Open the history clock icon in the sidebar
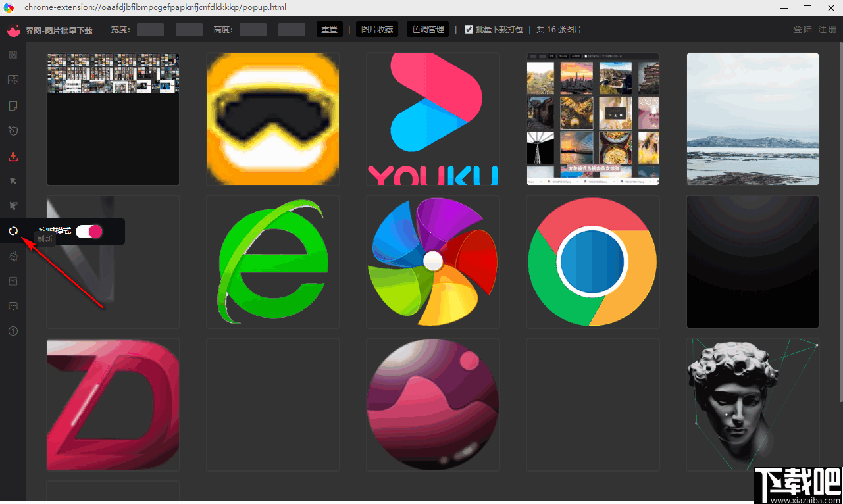The height and width of the screenshot is (504, 843). (13, 131)
